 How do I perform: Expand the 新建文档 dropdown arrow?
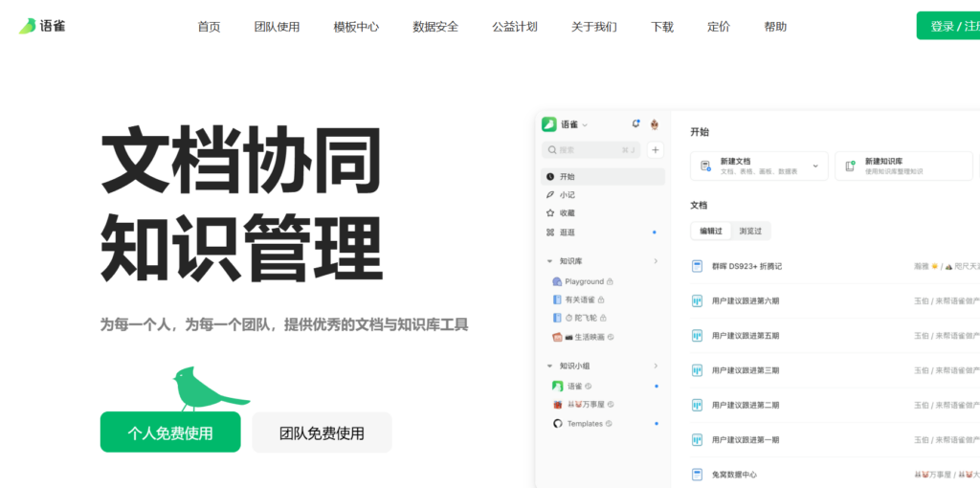click(815, 166)
